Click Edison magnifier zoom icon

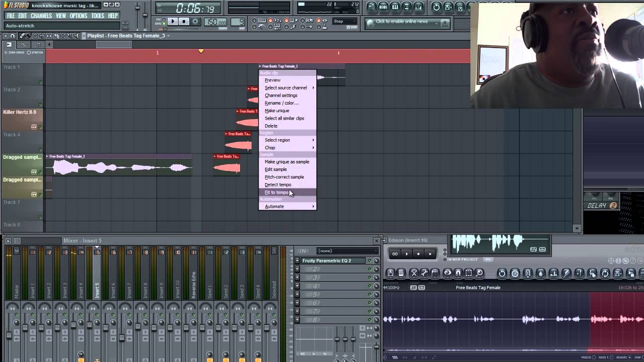point(479,274)
